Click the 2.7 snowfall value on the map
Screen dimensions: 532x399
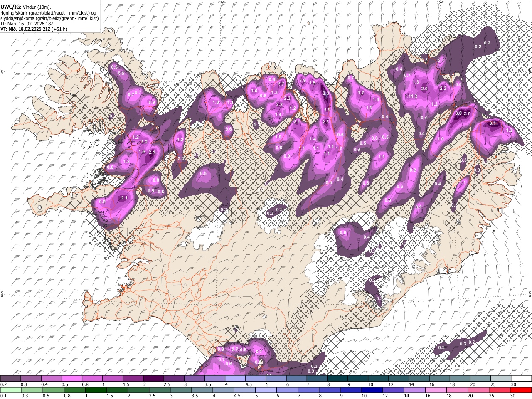[x=467, y=113]
